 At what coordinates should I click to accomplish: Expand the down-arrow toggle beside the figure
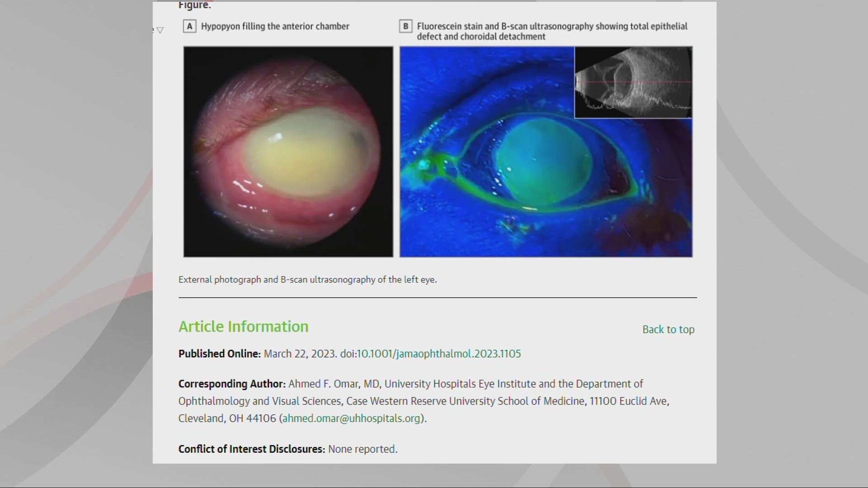[x=160, y=30]
